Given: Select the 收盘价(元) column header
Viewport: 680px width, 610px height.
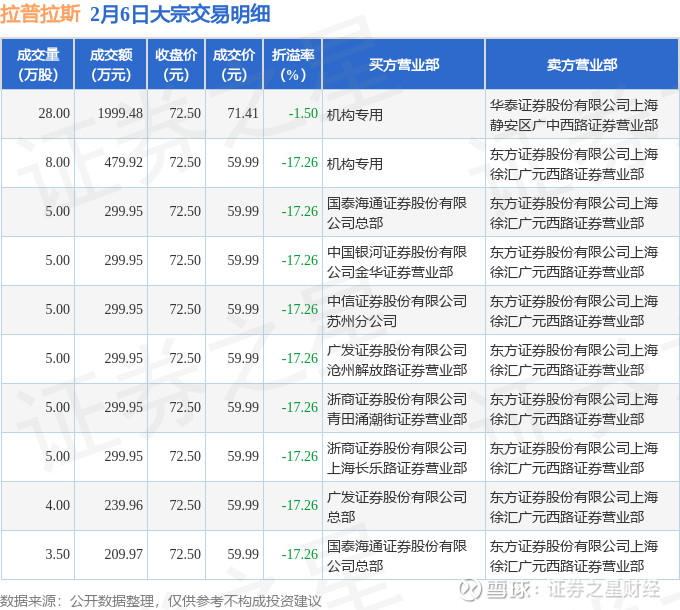Looking at the screenshot, I should click(176, 64).
